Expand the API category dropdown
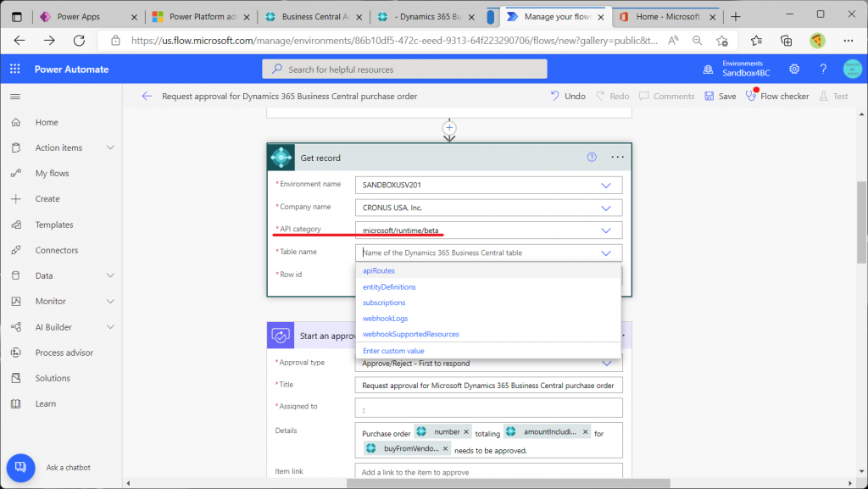868x489 pixels. (x=606, y=231)
